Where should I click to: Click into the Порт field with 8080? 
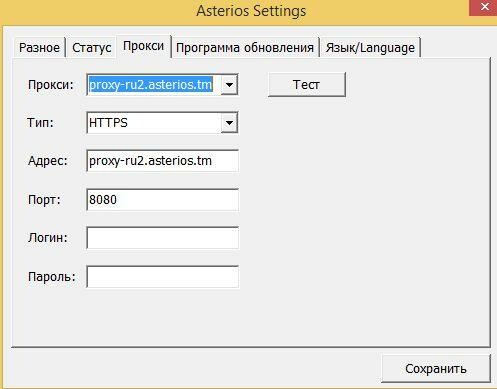[162, 200]
